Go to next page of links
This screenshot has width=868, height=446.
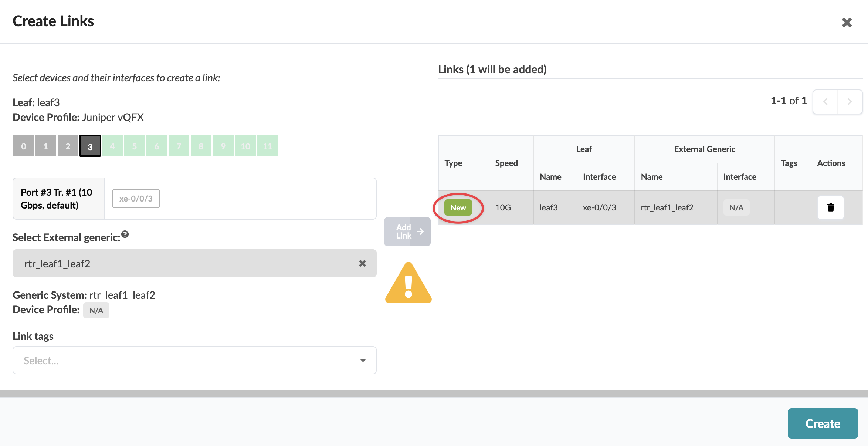pos(850,101)
